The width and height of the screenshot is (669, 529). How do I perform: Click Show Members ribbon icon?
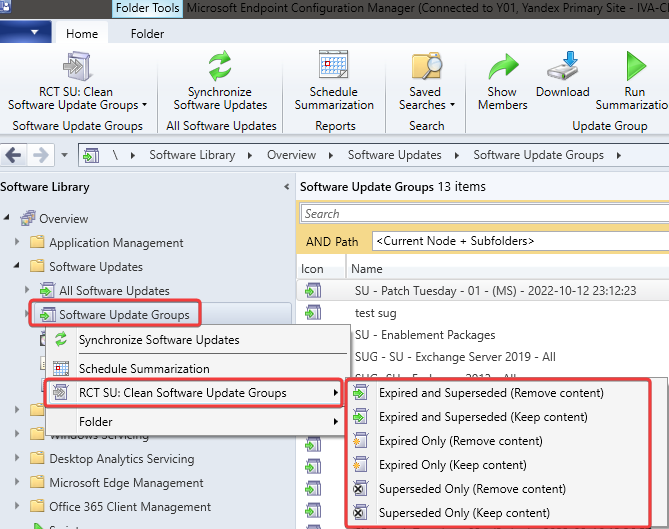coord(503,67)
